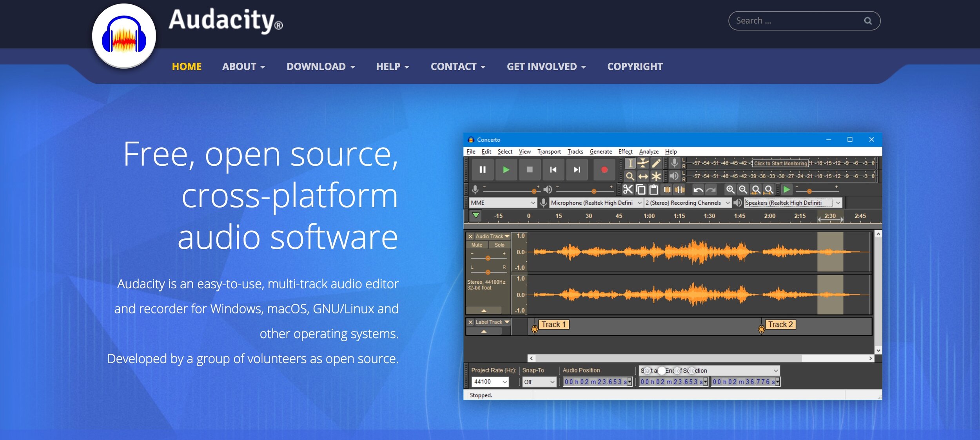The width and height of the screenshot is (980, 440).
Task: Click the grayed Redo arrow
Action: tap(711, 190)
